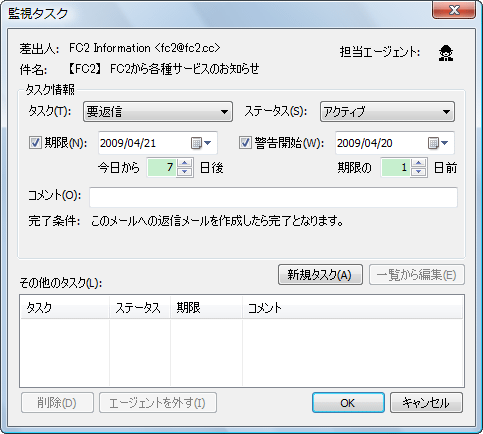The width and height of the screenshot is (483, 434).
Task: Confirm with the OK button
Action: tap(348, 403)
